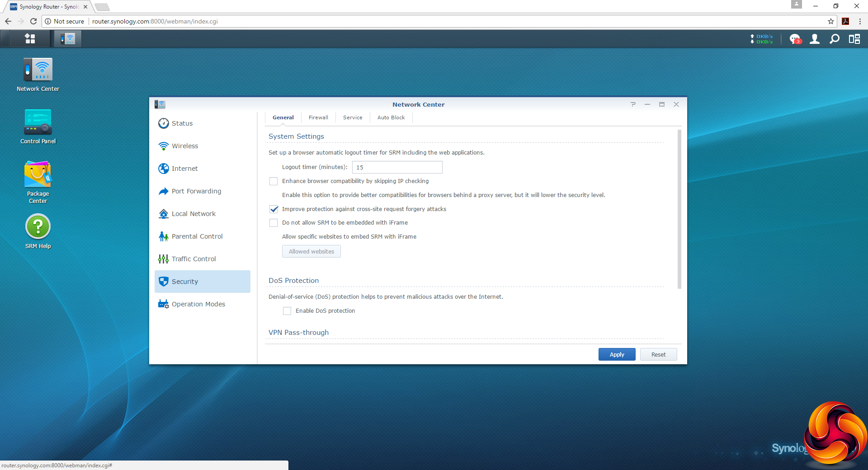Click the settings panel vertical scrollbar
The image size is (868, 470).
point(679,209)
